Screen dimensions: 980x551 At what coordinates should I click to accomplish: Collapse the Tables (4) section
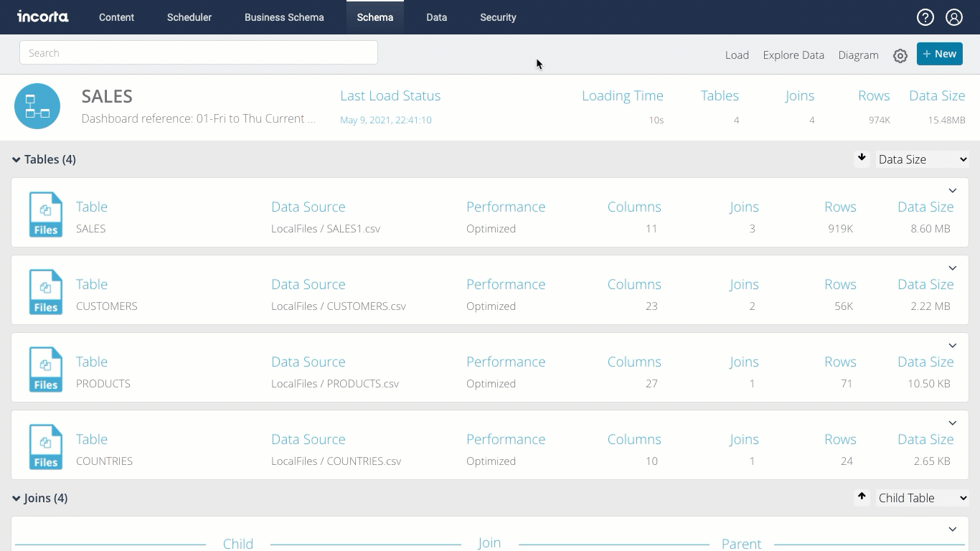tap(44, 159)
